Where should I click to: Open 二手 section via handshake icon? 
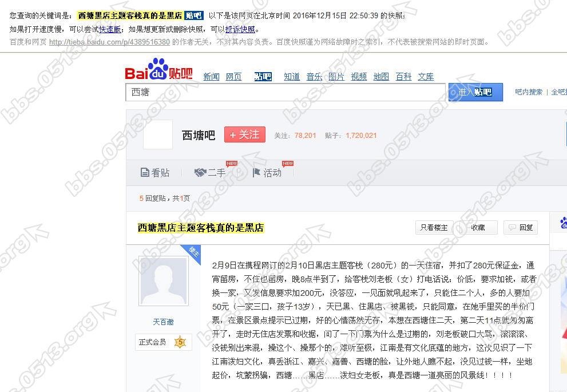(200, 173)
